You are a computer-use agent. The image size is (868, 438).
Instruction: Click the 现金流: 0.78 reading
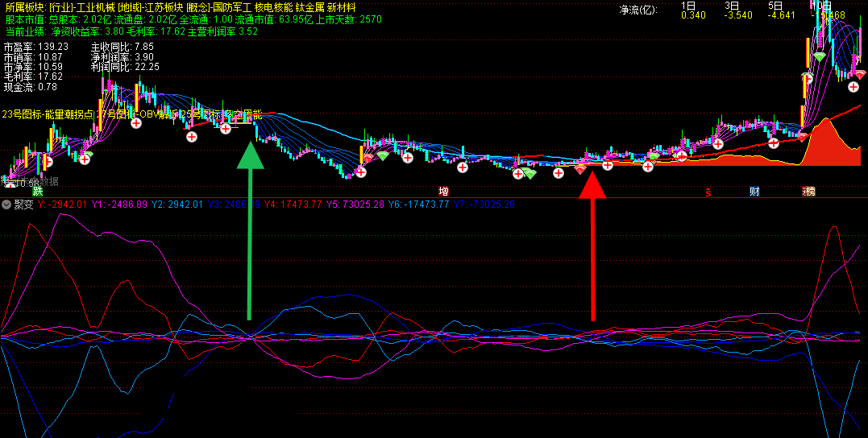[31, 87]
